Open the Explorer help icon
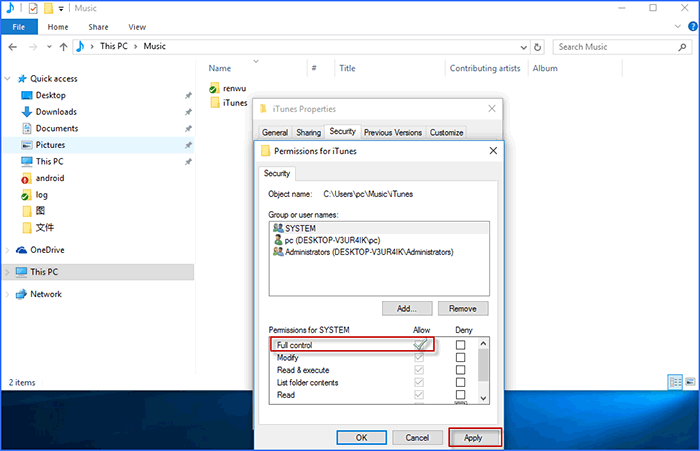Viewport: 700px width, 451px height. tap(693, 27)
